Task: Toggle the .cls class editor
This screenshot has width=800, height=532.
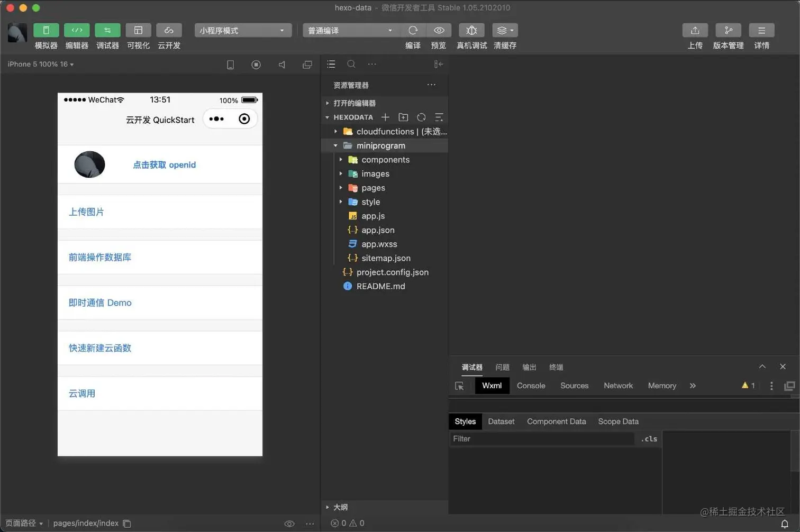Action: tap(649, 438)
